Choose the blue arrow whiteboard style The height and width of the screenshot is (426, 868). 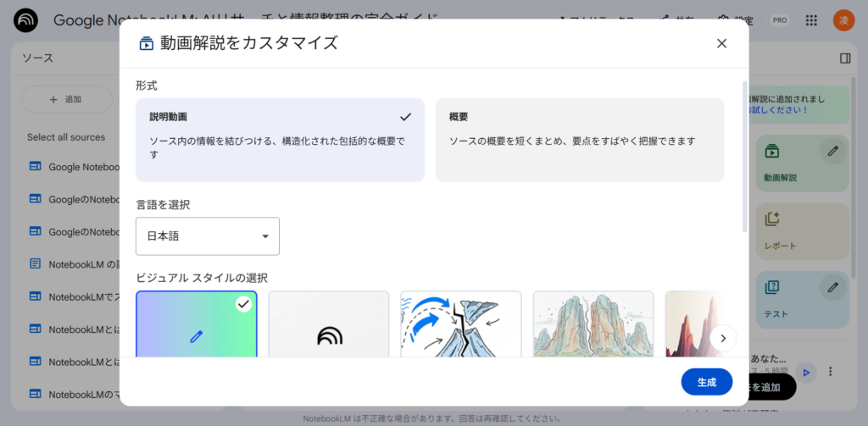click(x=461, y=324)
